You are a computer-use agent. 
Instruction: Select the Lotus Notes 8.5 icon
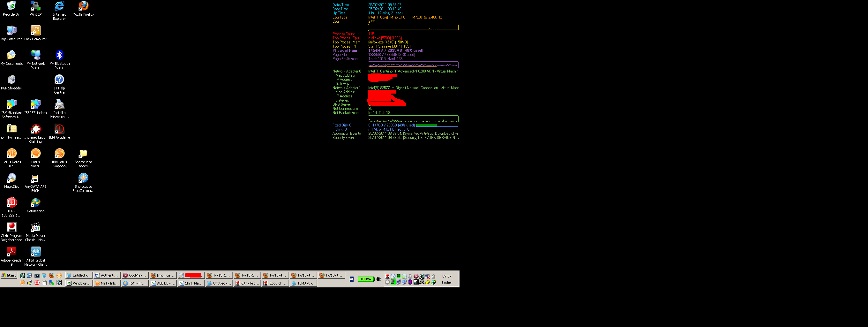click(x=11, y=154)
